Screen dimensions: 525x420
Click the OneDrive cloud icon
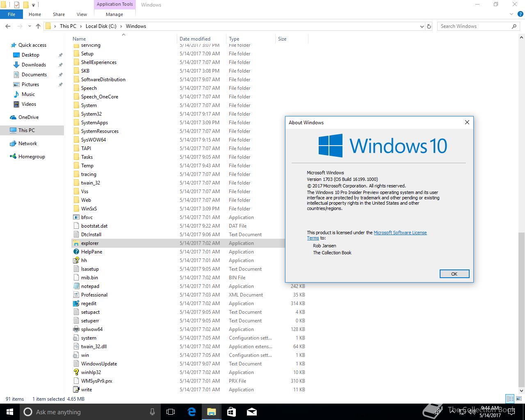click(13, 117)
